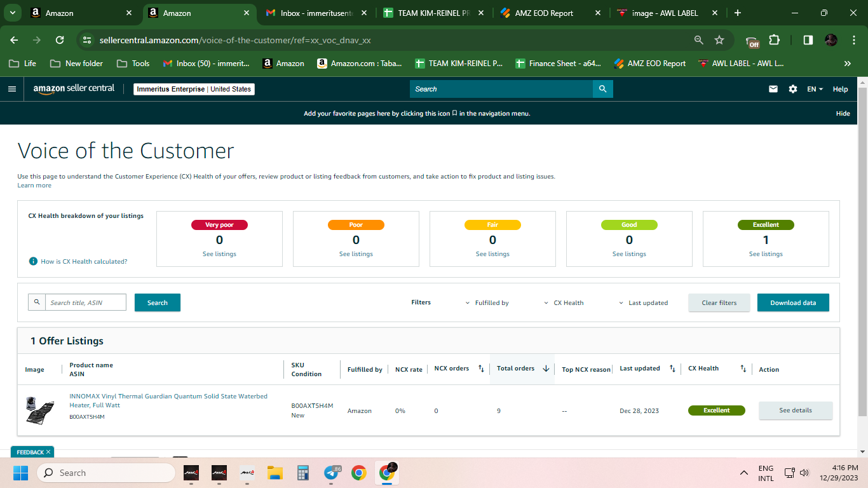Click See listings under Very poor
The width and height of the screenshot is (868, 488).
(219, 254)
